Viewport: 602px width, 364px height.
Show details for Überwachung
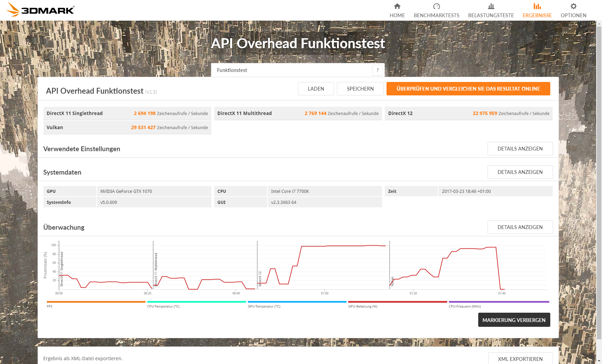pyautogui.click(x=520, y=227)
